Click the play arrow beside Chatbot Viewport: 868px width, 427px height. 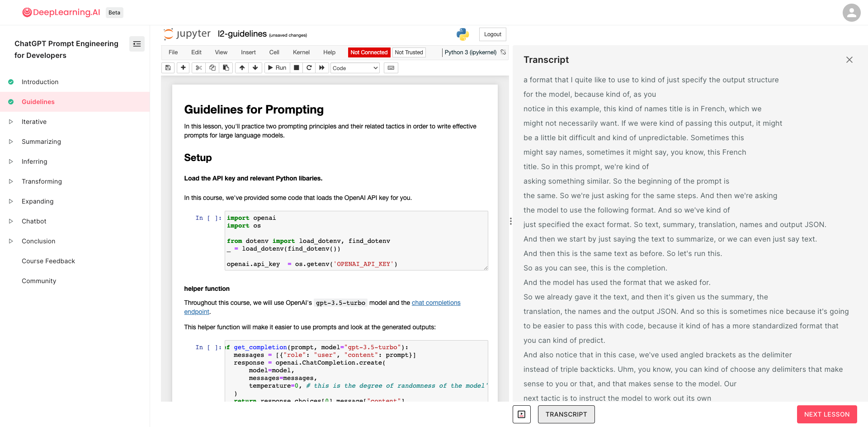11,221
